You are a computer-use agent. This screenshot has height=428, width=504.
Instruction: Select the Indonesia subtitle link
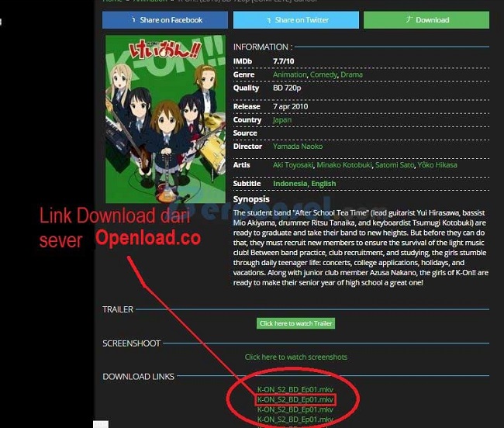[290, 184]
